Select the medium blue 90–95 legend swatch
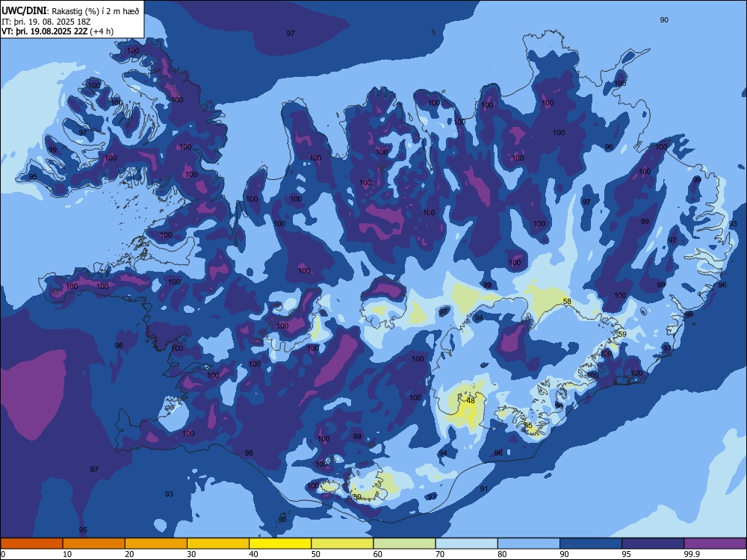747x560 pixels. point(591,544)
